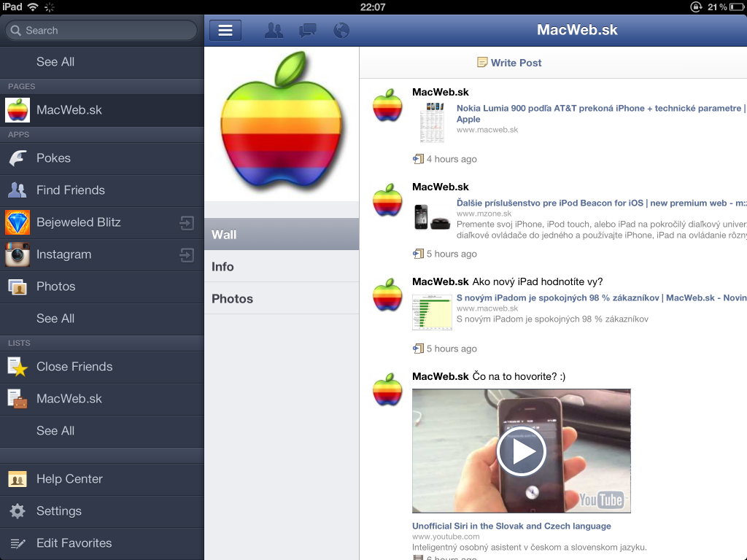Open friend requests icon in top bar
The height and width of the screenshot is (560, 747).
[x=274, y=31]
